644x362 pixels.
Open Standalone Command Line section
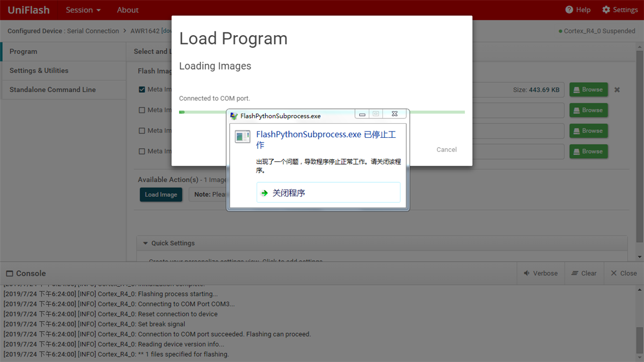[x=64, y=90]
